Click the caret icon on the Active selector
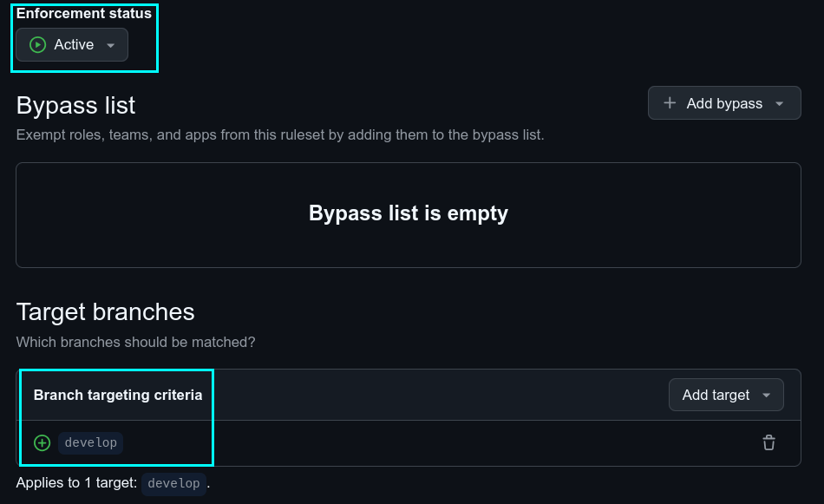824x504 pixels. (x=110, y=44)
